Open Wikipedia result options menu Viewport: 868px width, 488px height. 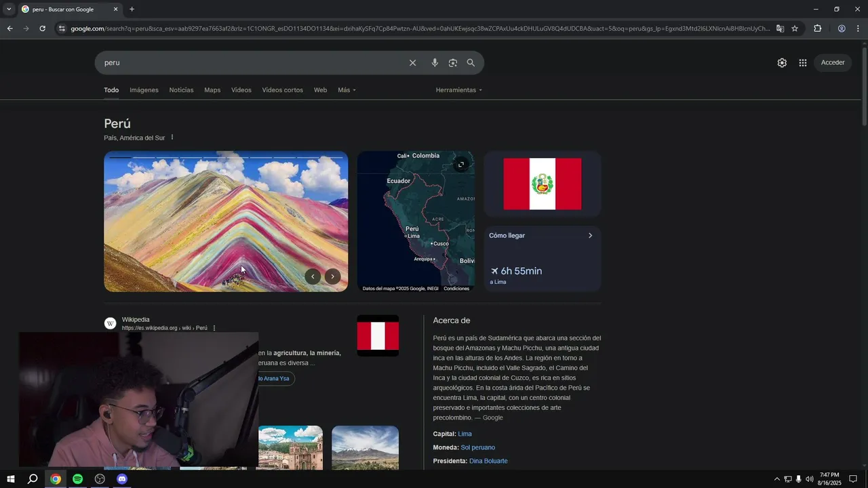pos(214,328)
